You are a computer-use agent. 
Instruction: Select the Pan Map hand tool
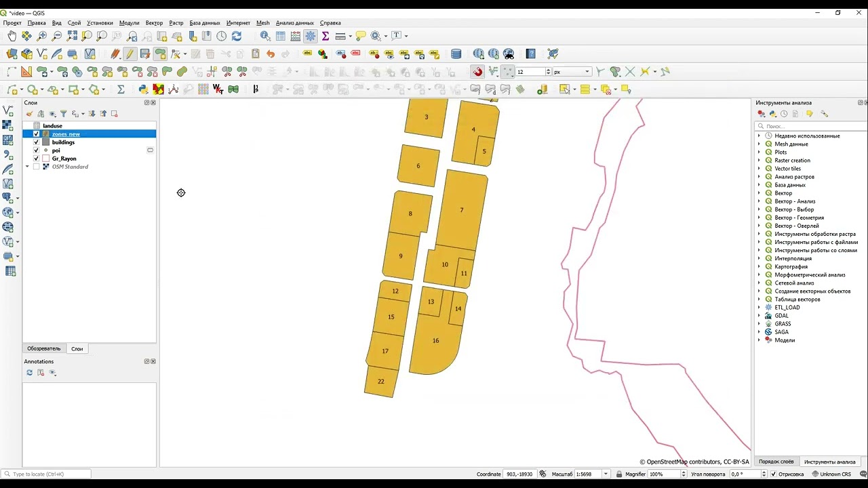12,36
